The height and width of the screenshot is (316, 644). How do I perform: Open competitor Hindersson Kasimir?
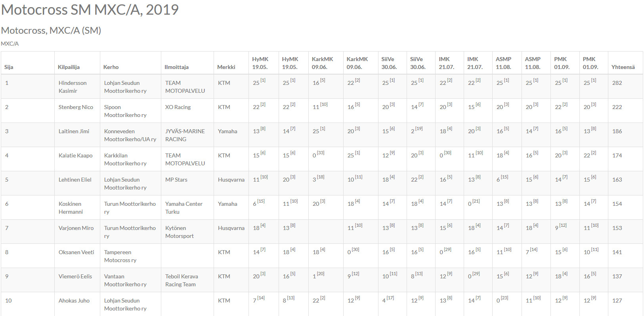click(x=73, y=87)
